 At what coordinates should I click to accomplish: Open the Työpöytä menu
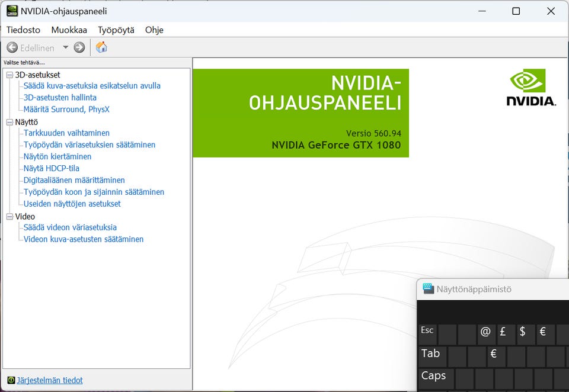click(x=116, y=30)
